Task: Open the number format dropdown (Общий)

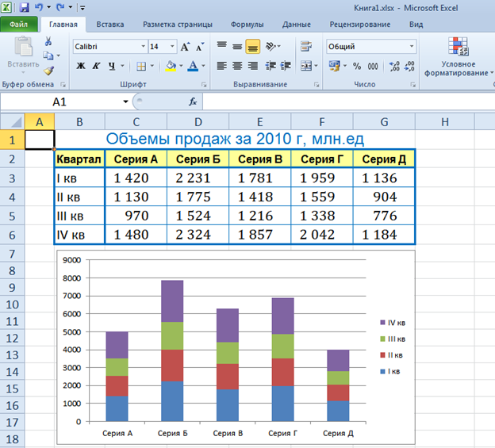Action: pos(412,47)
